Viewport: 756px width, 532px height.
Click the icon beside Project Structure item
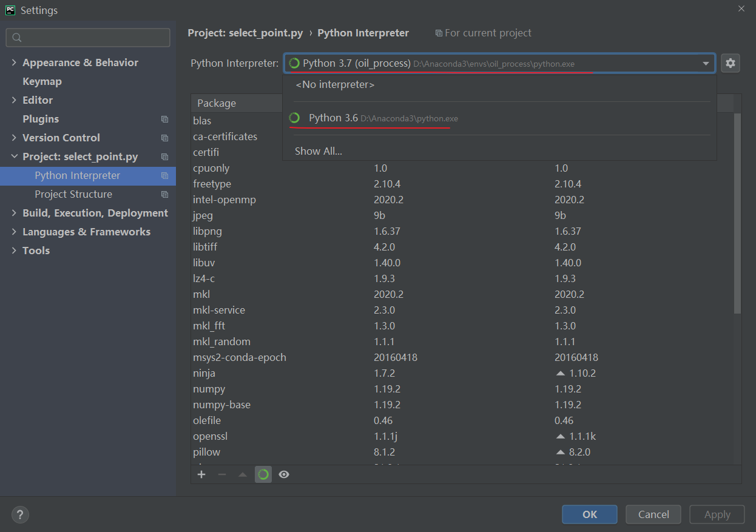pyautogui.click(x=164, y=194)
